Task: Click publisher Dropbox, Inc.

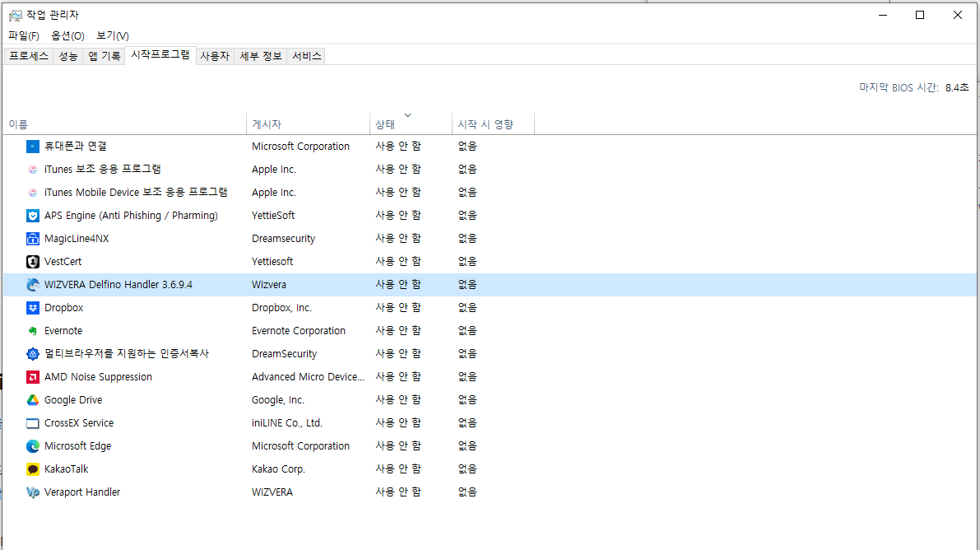Action: tap(282, 308)
